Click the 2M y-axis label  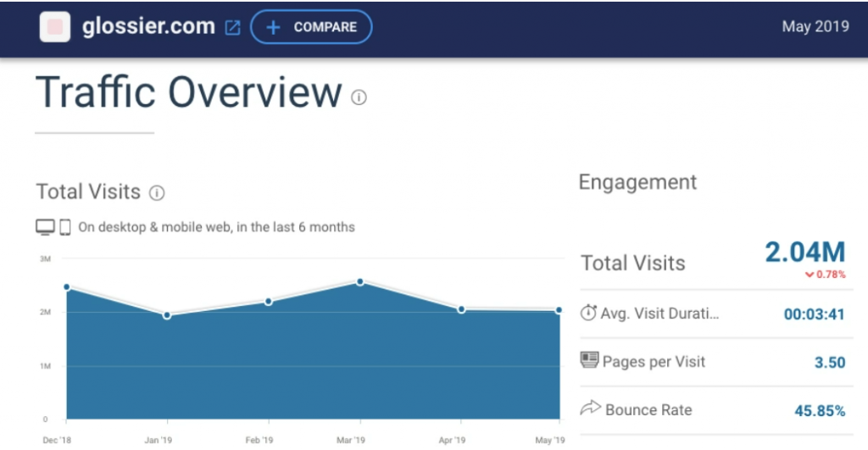(46, 312)
